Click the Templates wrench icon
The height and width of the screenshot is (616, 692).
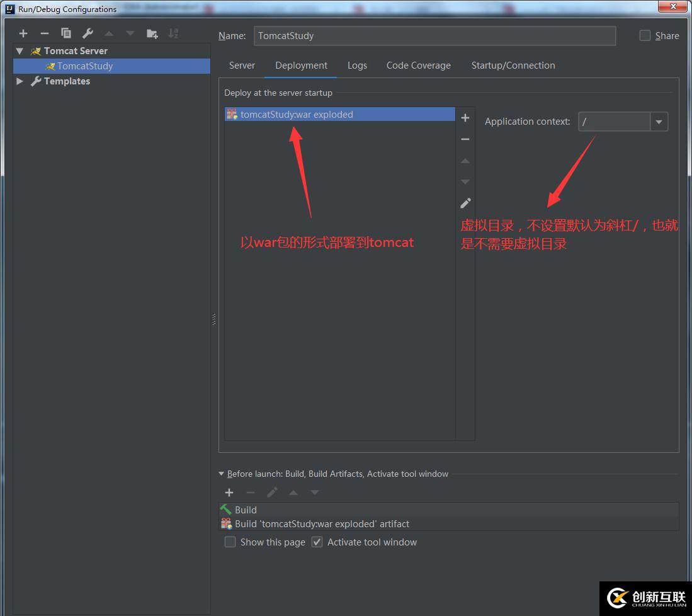(x=36, y=81)
